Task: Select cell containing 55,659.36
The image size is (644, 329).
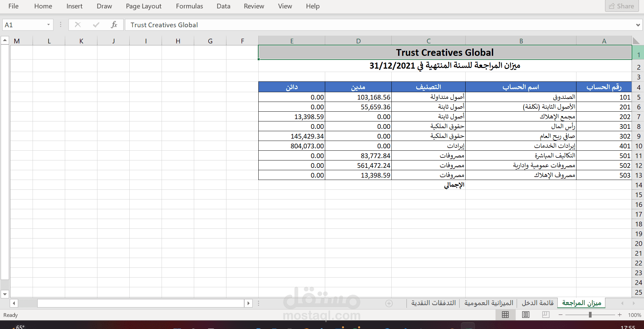Action: [358, 107]
